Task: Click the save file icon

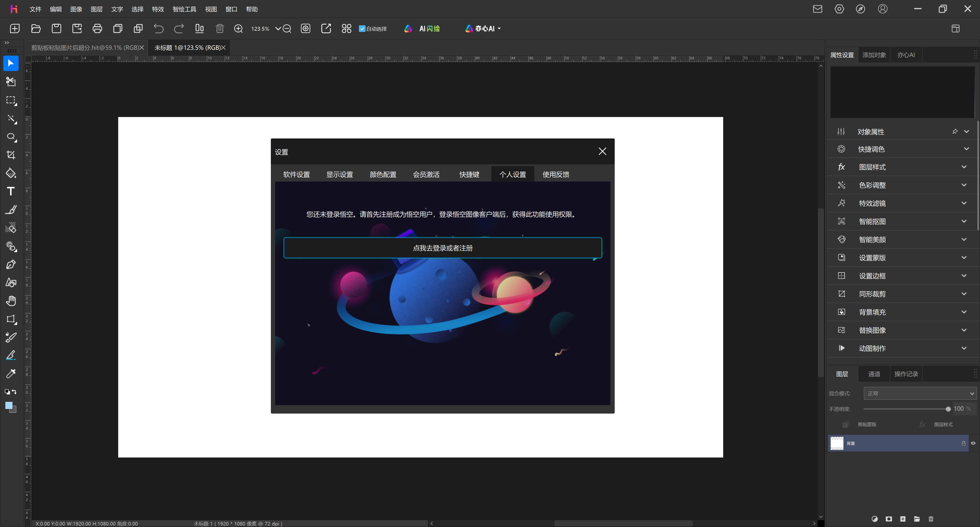Action: coord(56,29)
